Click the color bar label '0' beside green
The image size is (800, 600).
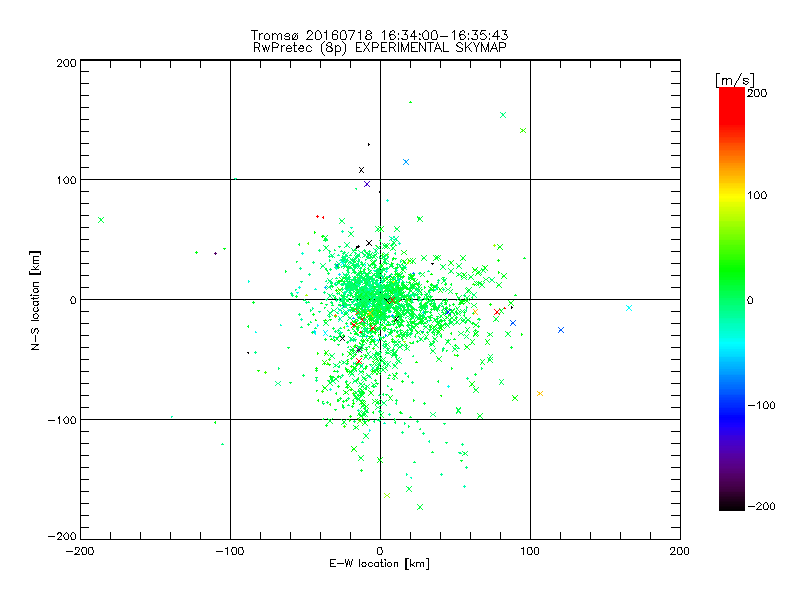tap(750, 300)
